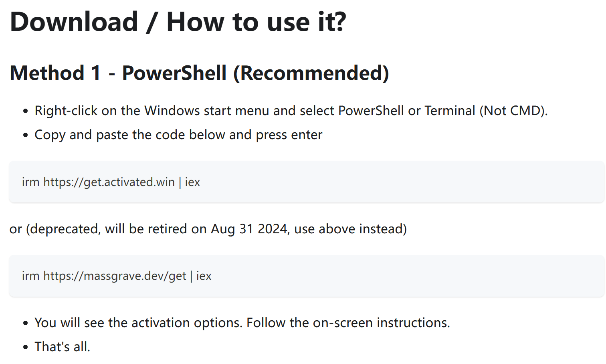Click the deprecated notice paragraph
This screenshot has height=364, width=606.
(x=208, y=229)
